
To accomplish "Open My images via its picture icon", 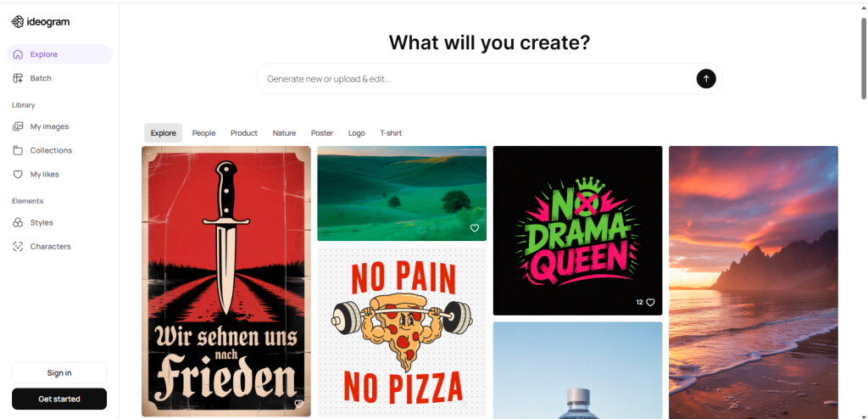I will click(x=18, y=126).
